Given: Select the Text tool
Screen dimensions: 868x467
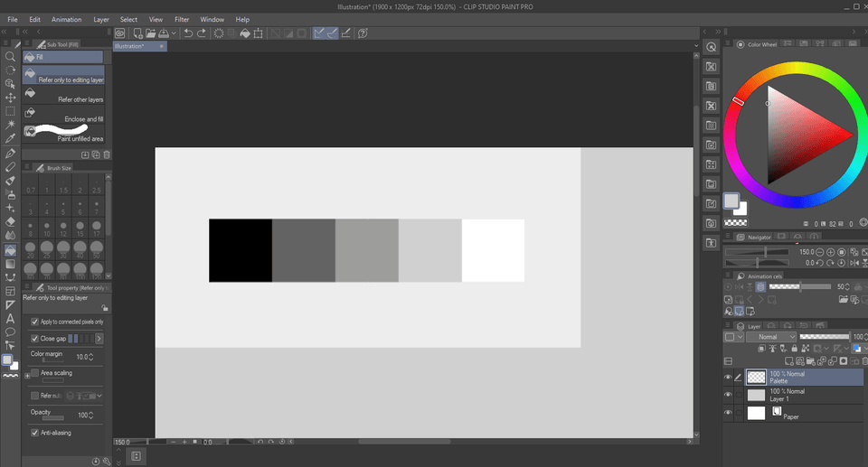Looking at the screenshot, I should coord(10,318).
